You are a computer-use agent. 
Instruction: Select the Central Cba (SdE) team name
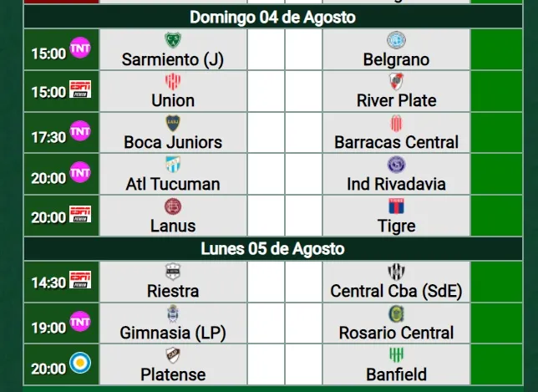(x=396, y=291)
